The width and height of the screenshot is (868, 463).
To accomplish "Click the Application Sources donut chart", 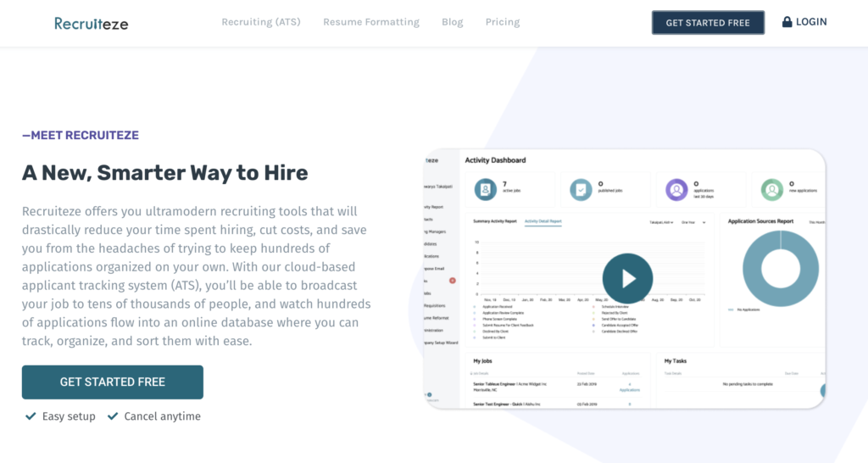I will pyautogui.click(x=781, y=269).
